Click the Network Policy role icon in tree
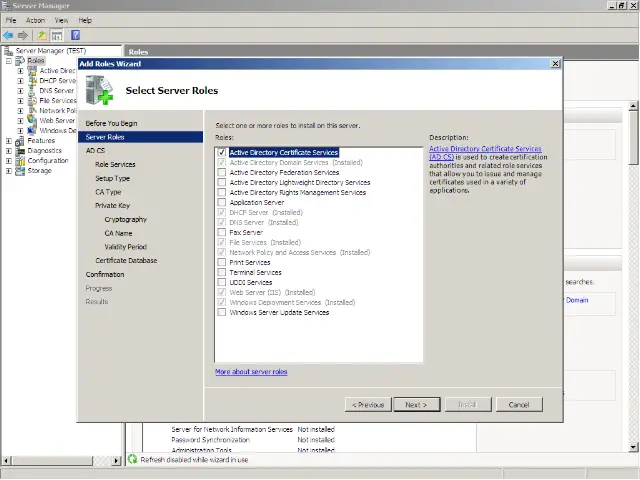This screenshot has width=640, height=480. (x=32, y=111)
